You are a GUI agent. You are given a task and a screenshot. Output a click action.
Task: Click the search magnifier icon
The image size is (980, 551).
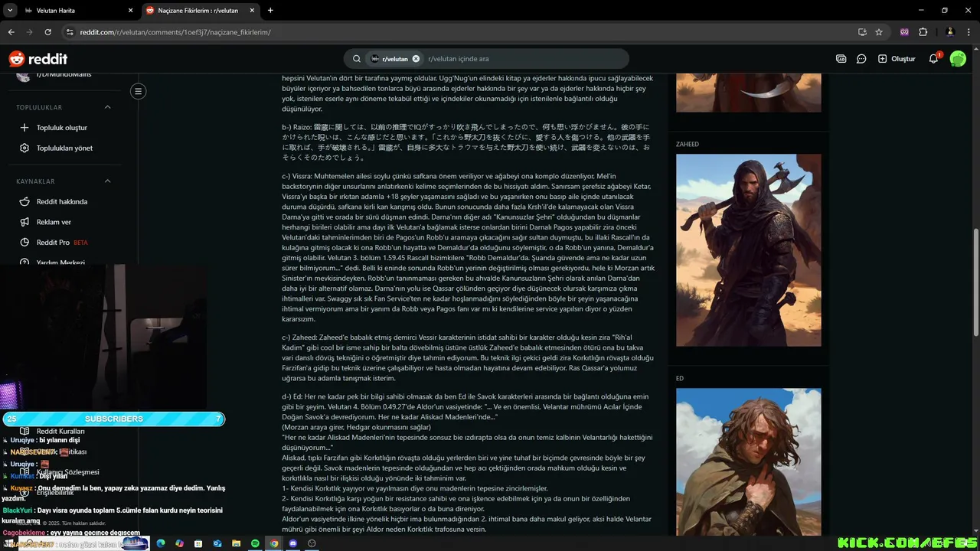[x=357, y=59]
